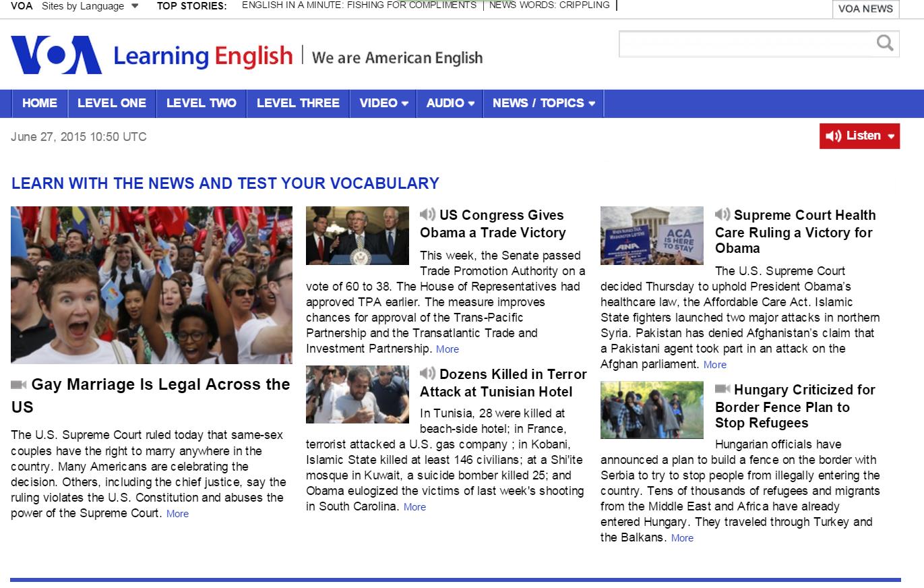The image size is (924, 588).
Task: Open the senators at podium thumbnail
Action: click(357, 235)
